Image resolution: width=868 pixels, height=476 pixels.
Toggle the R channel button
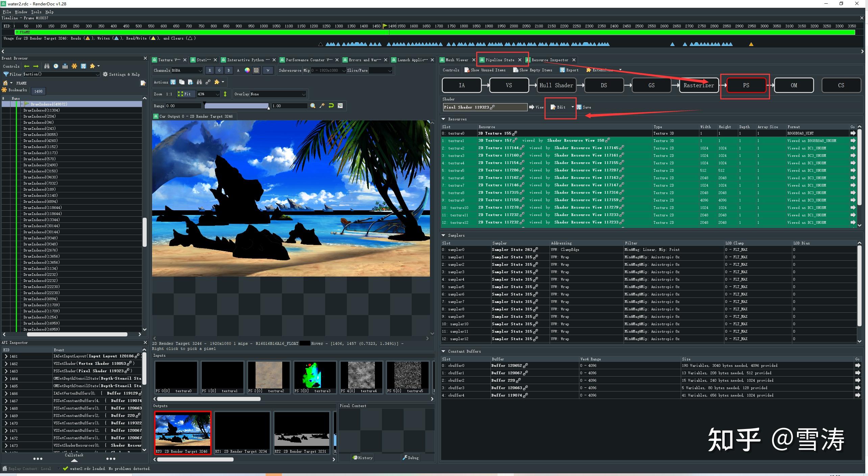(210, 70)
